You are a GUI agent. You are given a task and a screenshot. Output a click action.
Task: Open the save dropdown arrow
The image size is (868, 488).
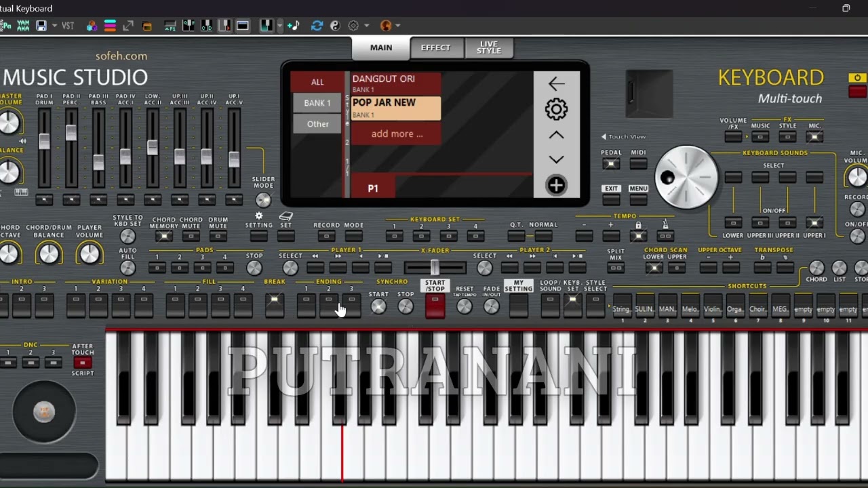point(54,26)
